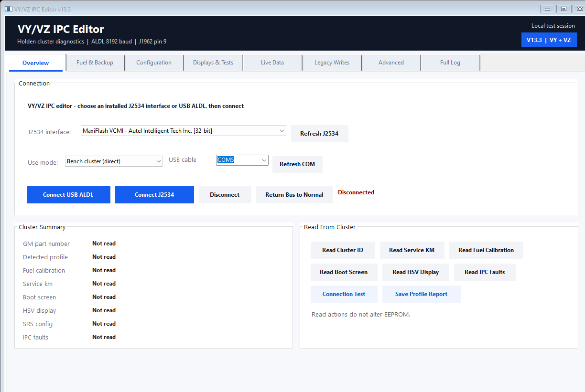Maximize the IPC Editor window
Image resolution: width=585 pixels, height=392 pixels.
tap(563, 9)
